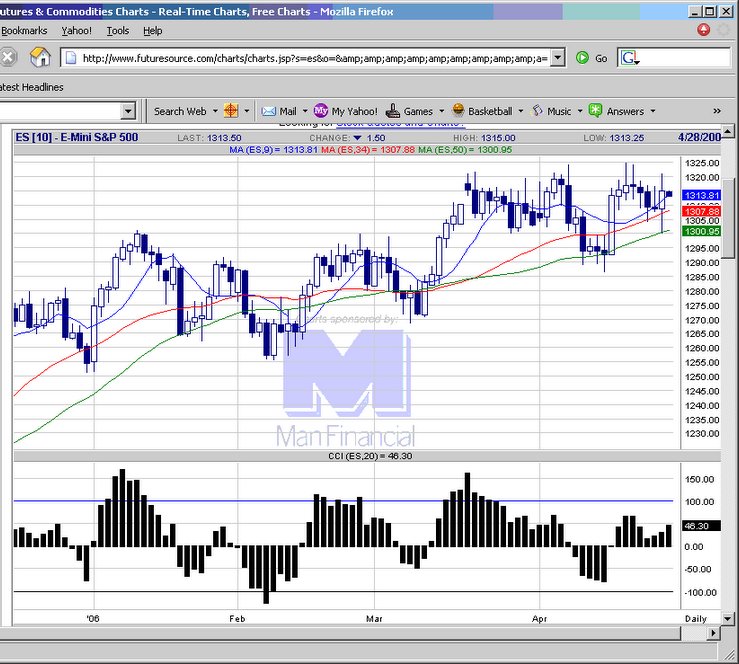Click the green Go arrow icon
This screenshot has width=739, height=664.
[x=582, y=58]
